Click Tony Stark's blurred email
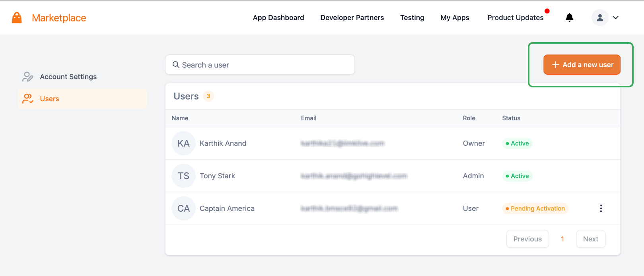644x276 pixels. pos(354,176)
